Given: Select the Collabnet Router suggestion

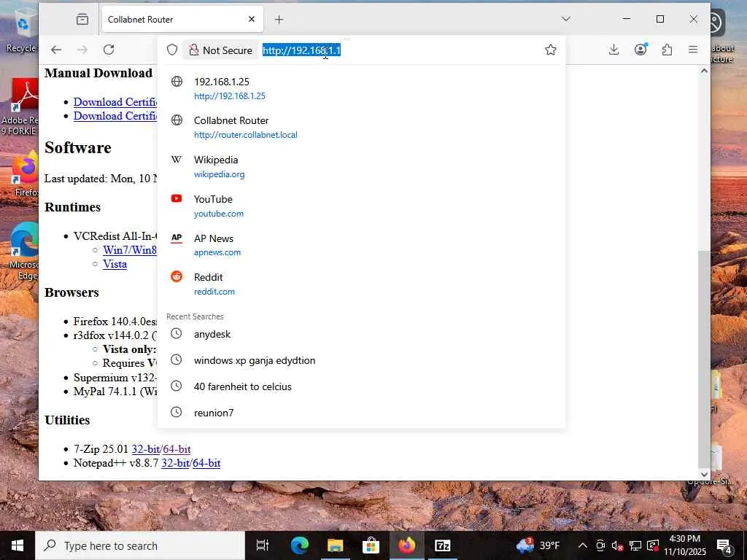Looking at the screenshot, I should (x=361, y=128).
